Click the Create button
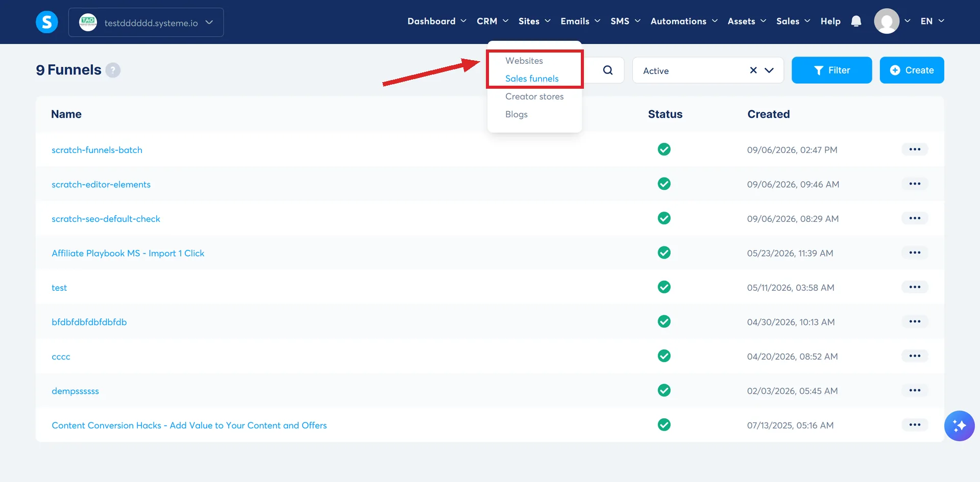Image resolution: width=980 pixels, height=482 pixels. click(x=912, y=70)
